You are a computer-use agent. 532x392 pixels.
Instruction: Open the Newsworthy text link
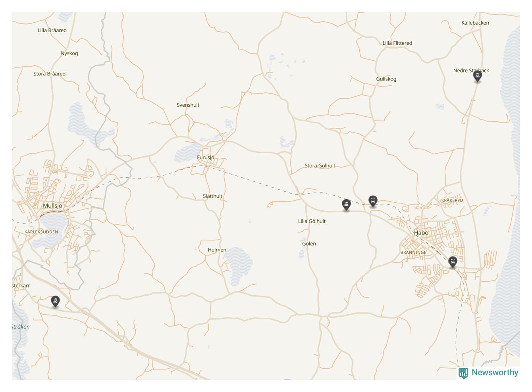(495, 373)
